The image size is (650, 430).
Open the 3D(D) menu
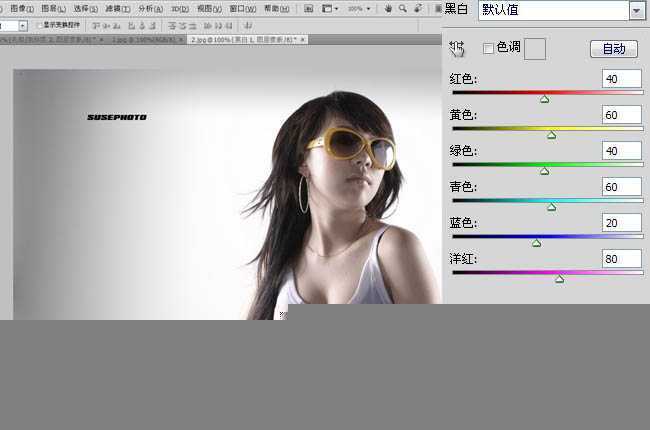tap(180, 9)
